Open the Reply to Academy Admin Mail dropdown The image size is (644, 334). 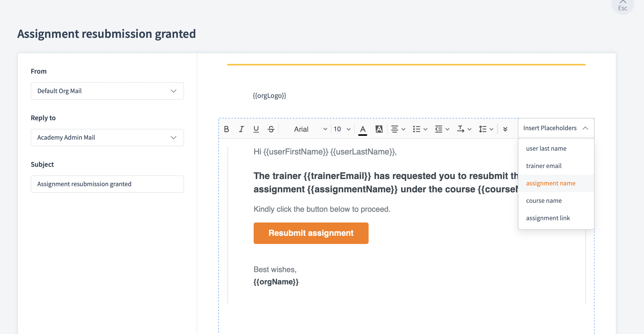click(107, 138)
